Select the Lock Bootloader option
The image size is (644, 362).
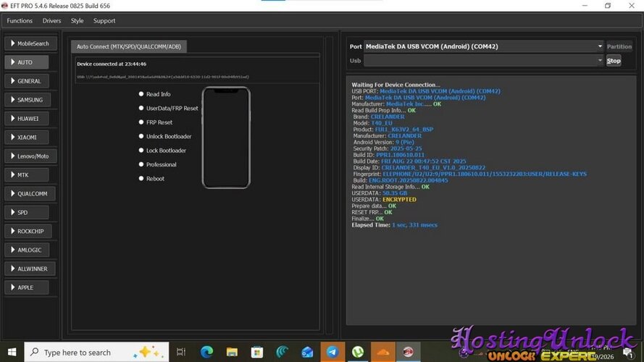tap(162, 150)
